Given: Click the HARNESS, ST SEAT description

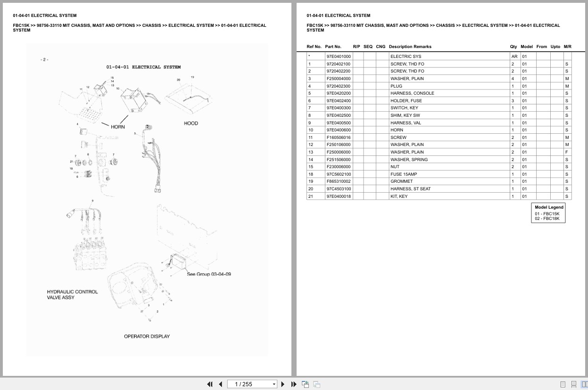Looking at the screenshot, I should pyautogui.click(x=410, y=189).
